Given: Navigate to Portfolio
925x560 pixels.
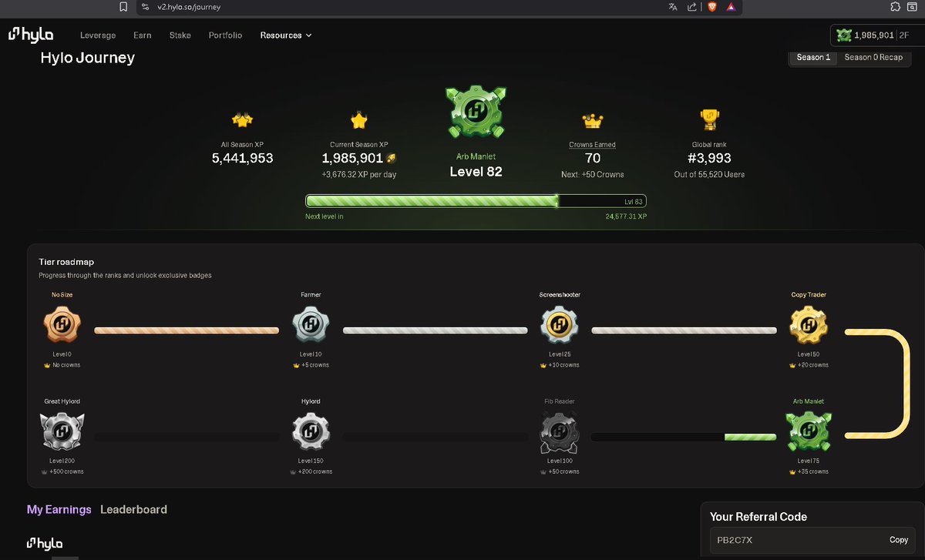Looking at the screenshot, I should pyautogui.click(x=225, y=35).
